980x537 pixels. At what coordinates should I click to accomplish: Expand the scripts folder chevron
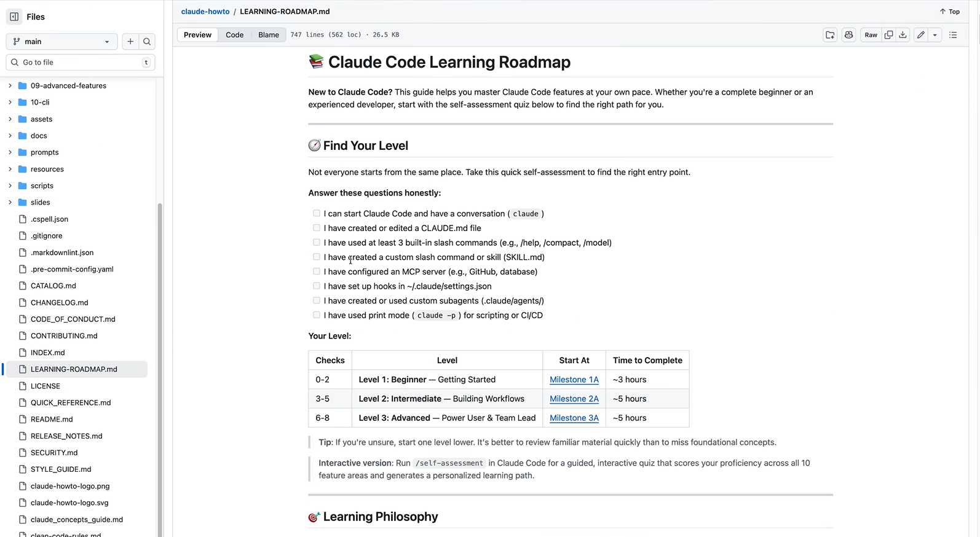[x=10, y=186]
